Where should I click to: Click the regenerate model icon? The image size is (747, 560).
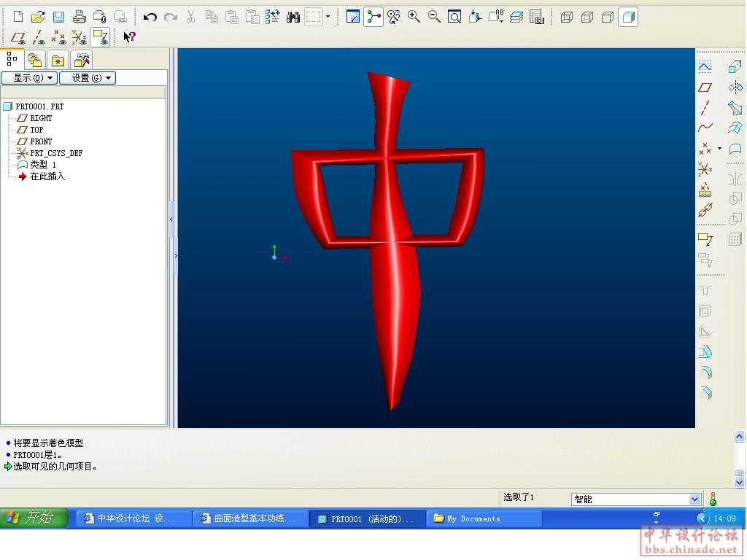(x=273, y=17)
